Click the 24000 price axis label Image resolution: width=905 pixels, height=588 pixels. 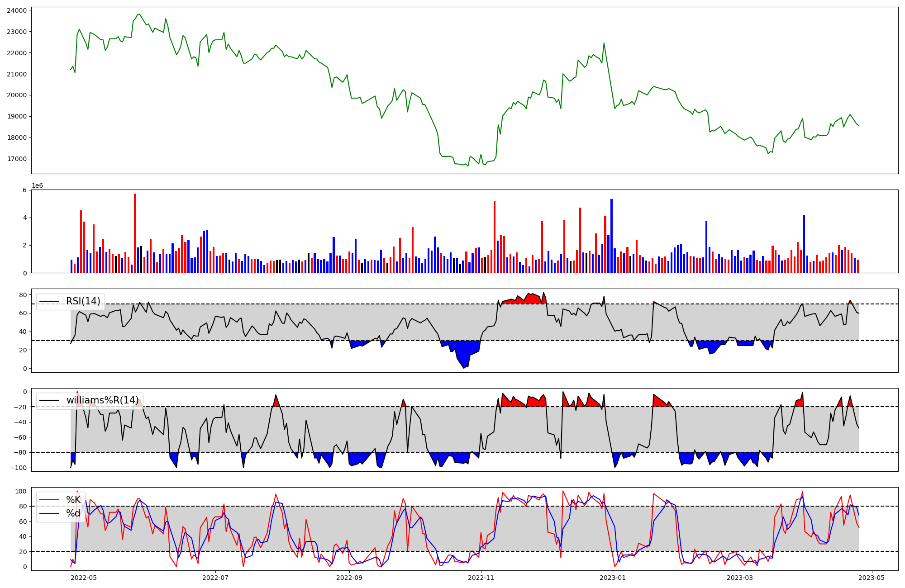pos(17,10)
